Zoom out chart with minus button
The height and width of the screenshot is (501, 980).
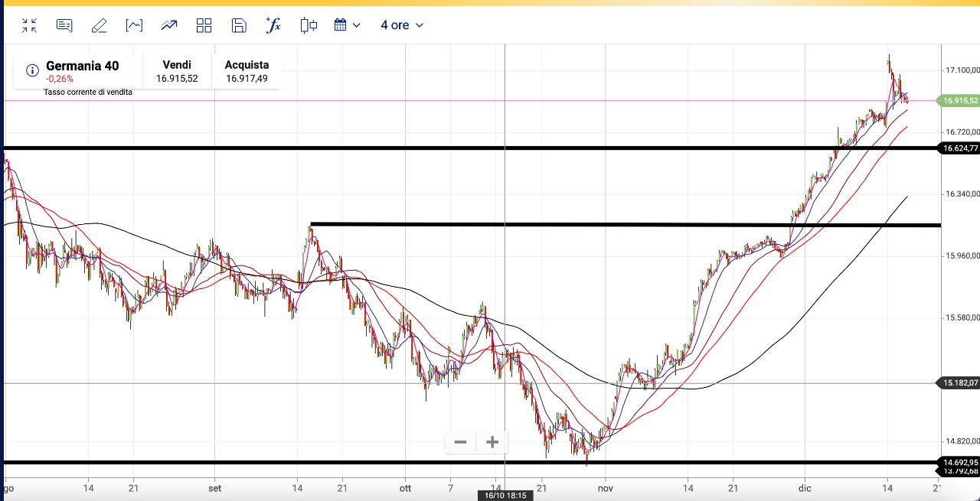coord(460,442)
